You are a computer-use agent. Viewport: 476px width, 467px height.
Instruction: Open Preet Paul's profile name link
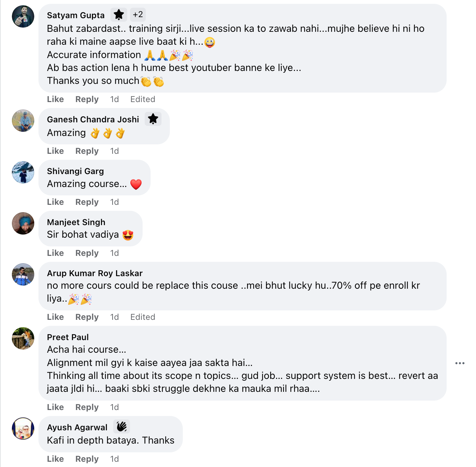(x=68, y=337)
